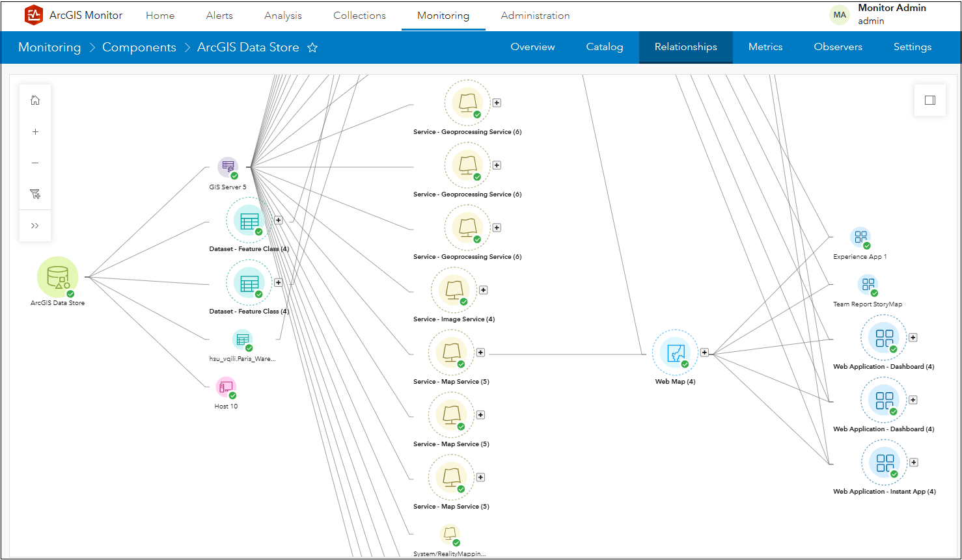
Task: Click the Web Map (4) label
Action: [x=675, y=382]
